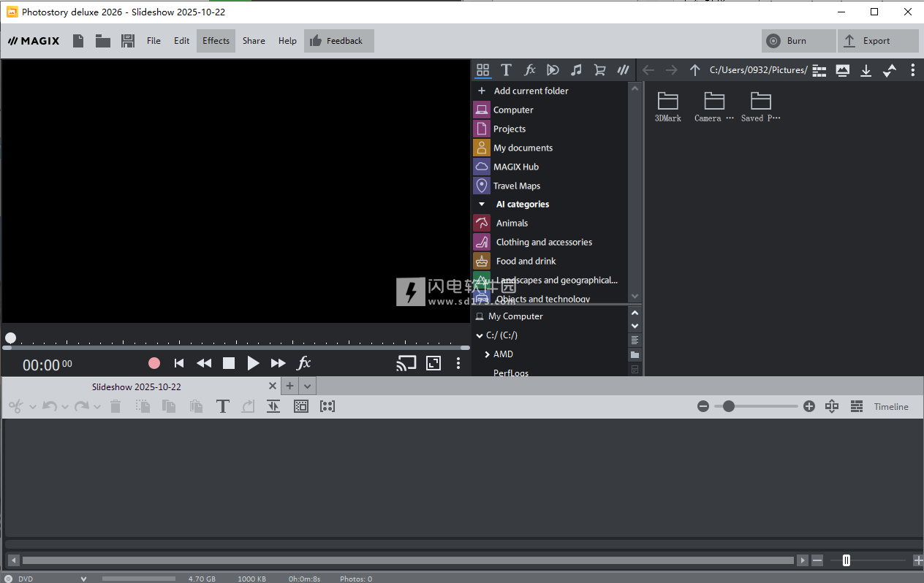
Task: Open the music note audio tab
Action: coord(576,70)
